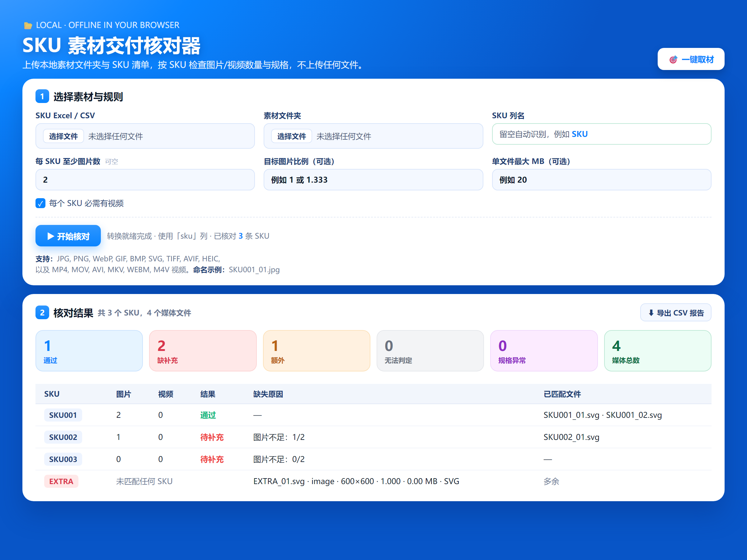747x560 pixels.
Task: Click the EXTRA_01.svg file details
Action: point(356,481)
